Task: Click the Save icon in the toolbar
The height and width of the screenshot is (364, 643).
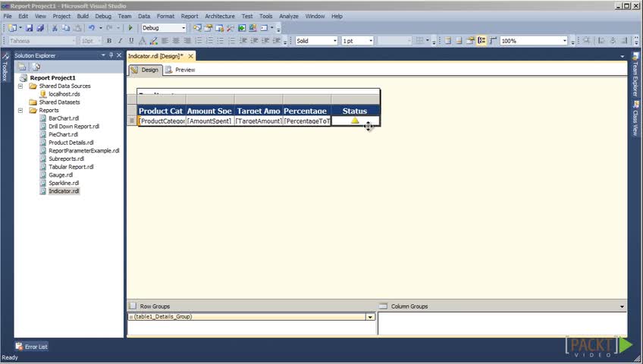Action: coord(29,28)
